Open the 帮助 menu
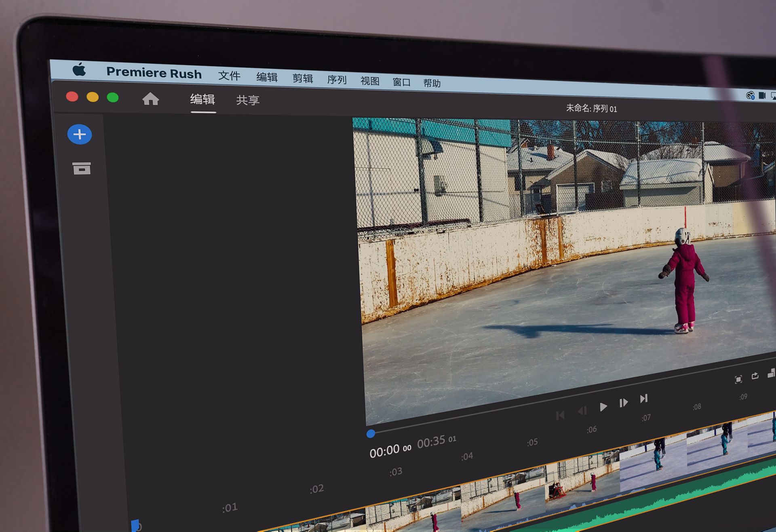Image resolution: width=776 pixels, height=532 pixels. [432, 83]
